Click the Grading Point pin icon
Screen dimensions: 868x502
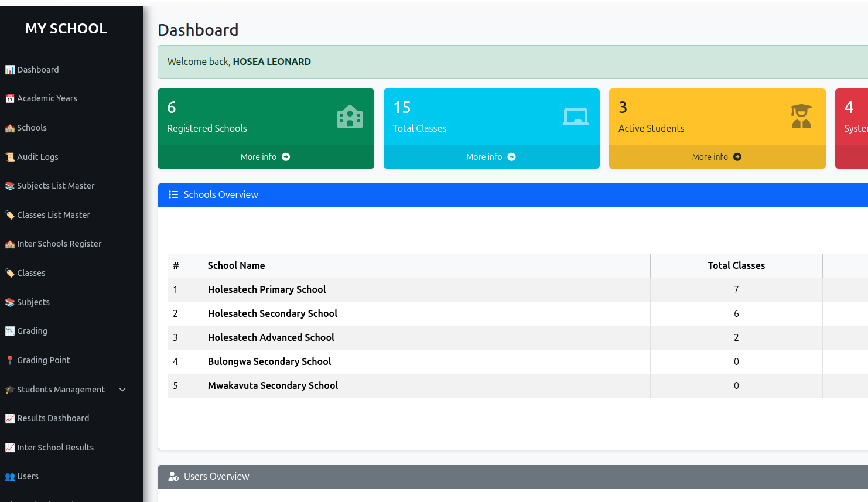pos(10,360)
